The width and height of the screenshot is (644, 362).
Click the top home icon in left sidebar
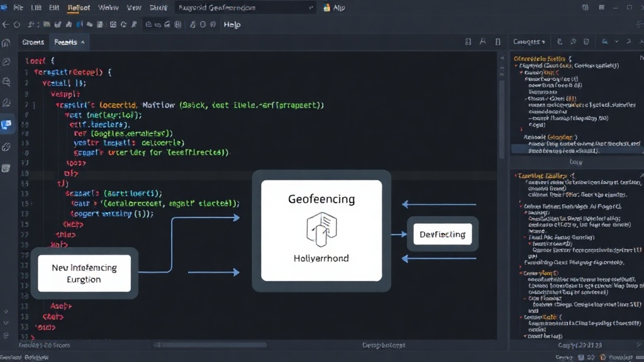tap(6, 43)
